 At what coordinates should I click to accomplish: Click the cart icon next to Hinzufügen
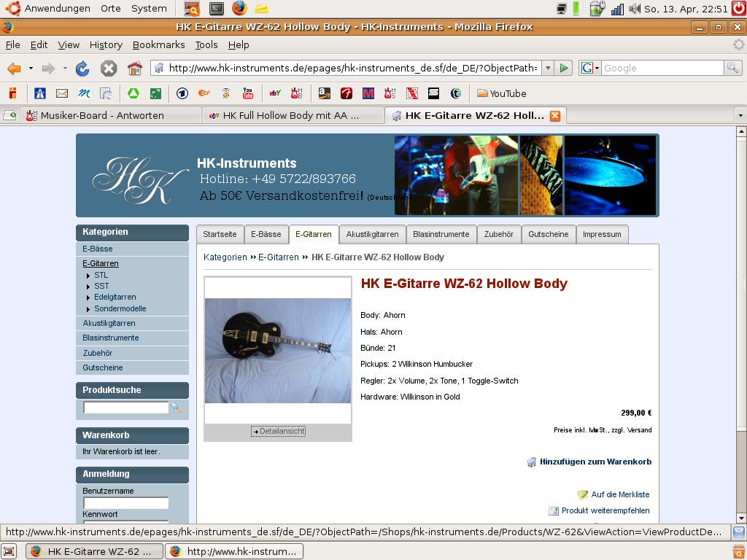pyautogui.click(x=532, y=462)
